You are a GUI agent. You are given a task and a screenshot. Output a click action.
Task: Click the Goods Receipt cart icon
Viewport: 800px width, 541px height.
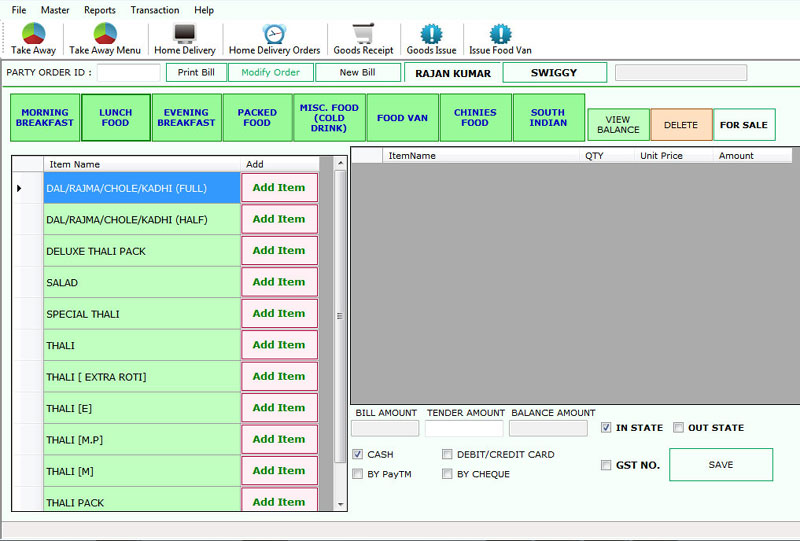(363, 37)
